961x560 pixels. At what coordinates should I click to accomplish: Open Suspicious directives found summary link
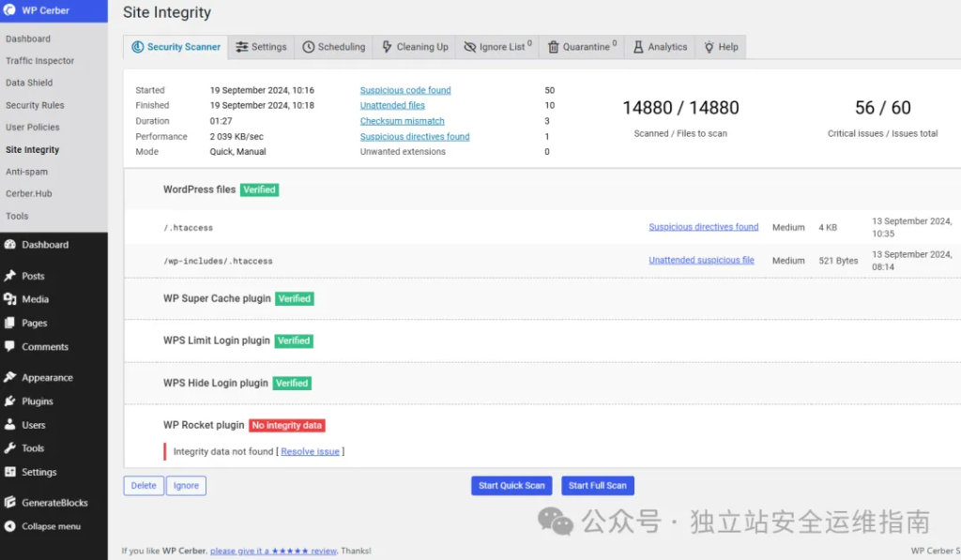click(415, 137)
